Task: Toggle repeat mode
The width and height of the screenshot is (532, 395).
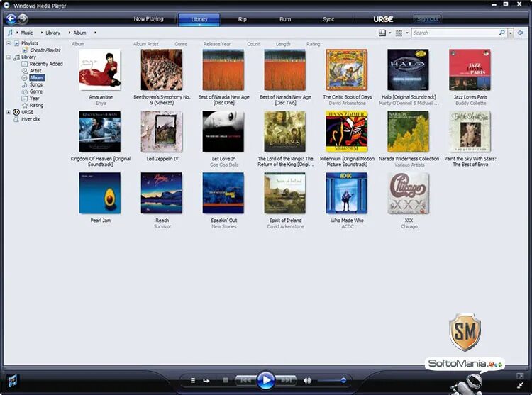Action: (x=206, y=380)
